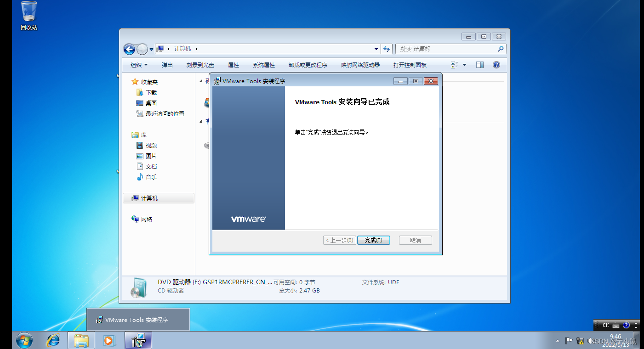Open Windows Media Player from taskbar
The width and height of the screenshot is (644, 349).
109,340
